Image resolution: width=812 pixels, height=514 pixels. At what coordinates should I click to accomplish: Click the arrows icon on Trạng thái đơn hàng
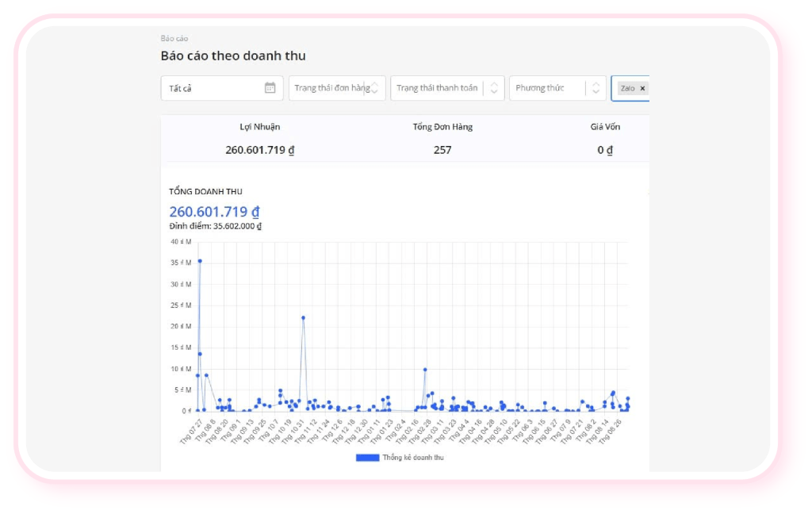377,88
